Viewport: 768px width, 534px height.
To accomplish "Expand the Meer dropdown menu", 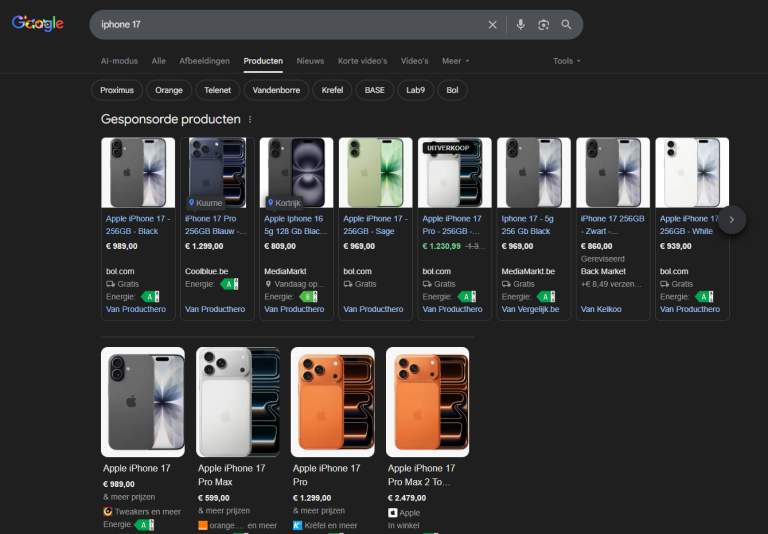I will (455, 61).
